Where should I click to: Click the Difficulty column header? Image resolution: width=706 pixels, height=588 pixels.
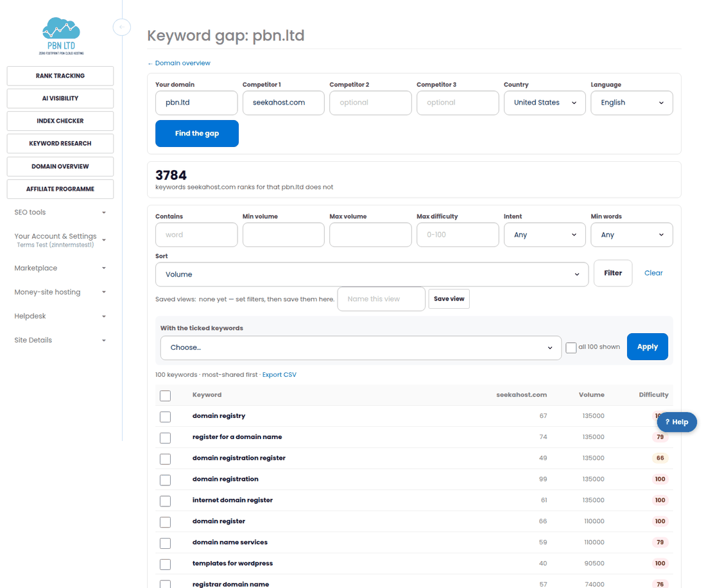pyautogui.click(x=653, y=395)
